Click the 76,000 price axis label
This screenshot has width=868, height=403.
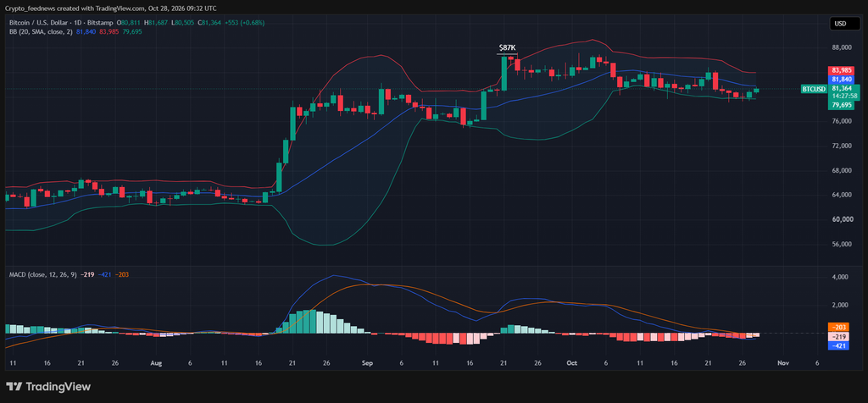(841, 121)
